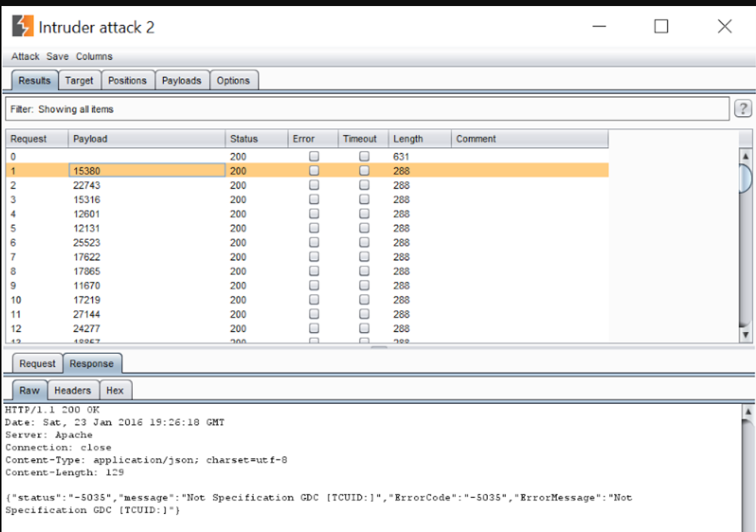Open the Attack menu
The height and width of the screenshot is (532, 756).
pos(26,57)
